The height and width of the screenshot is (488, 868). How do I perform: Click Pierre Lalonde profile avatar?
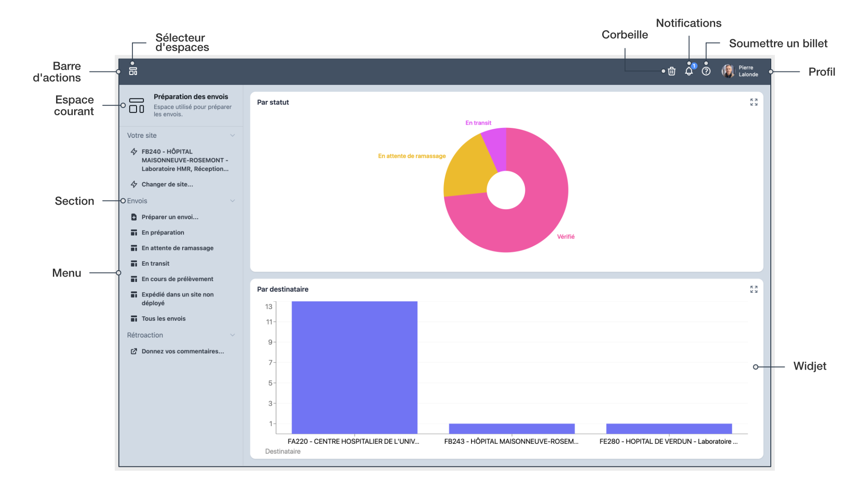[x=728, y=71]
